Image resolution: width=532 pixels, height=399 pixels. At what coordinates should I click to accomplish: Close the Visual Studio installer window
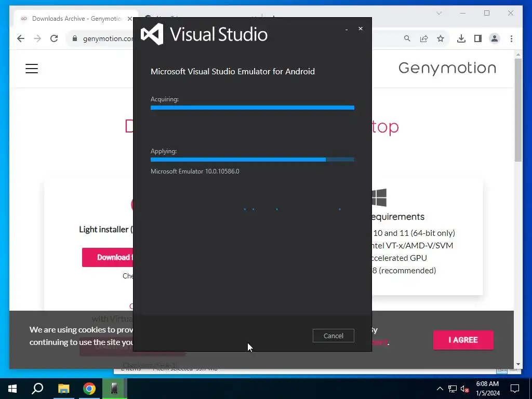361,29
